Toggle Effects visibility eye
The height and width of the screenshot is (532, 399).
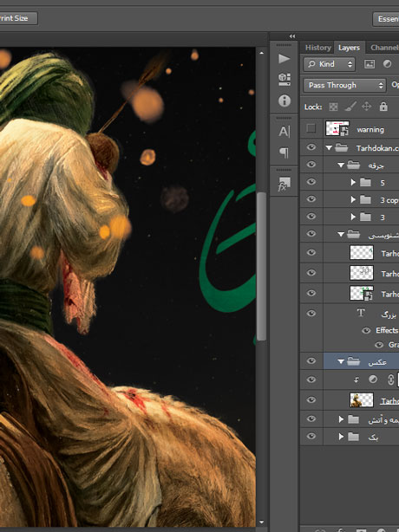[x=366, y=330]
